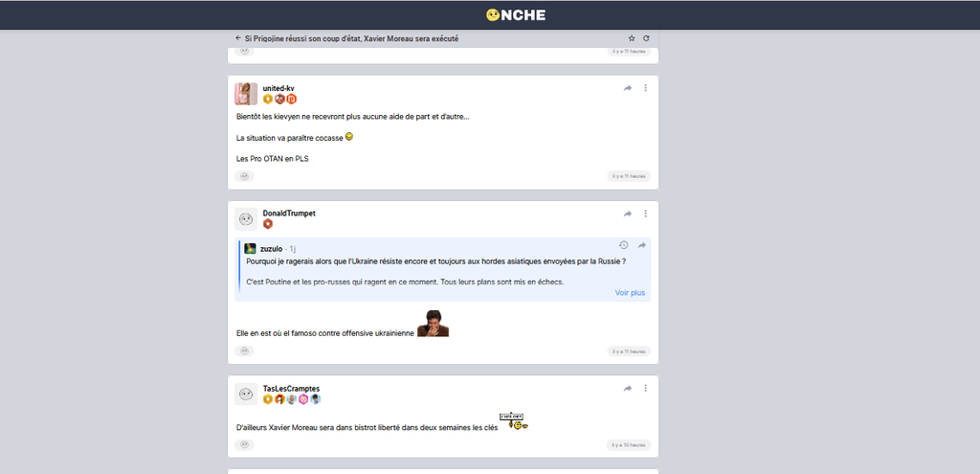The width and height of the screenshot is (980, 474).
Task: Click the laughing man sticker in DonaldTrumpet's post
Action: (x=434, y=324)
